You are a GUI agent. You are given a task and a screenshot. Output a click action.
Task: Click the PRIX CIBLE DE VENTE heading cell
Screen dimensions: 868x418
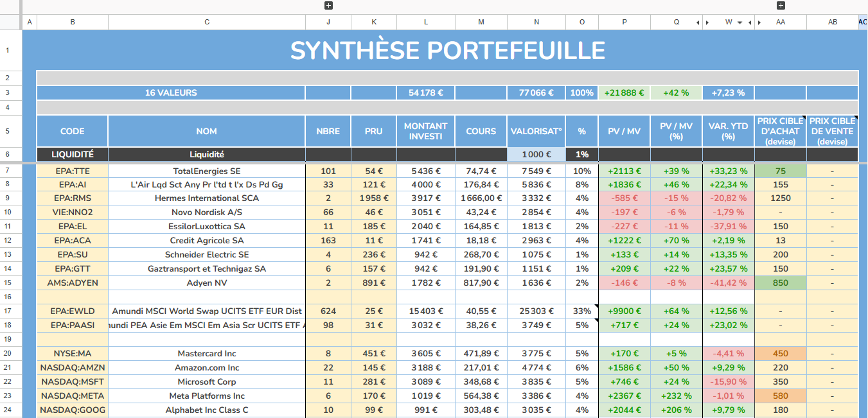(833, 131)
